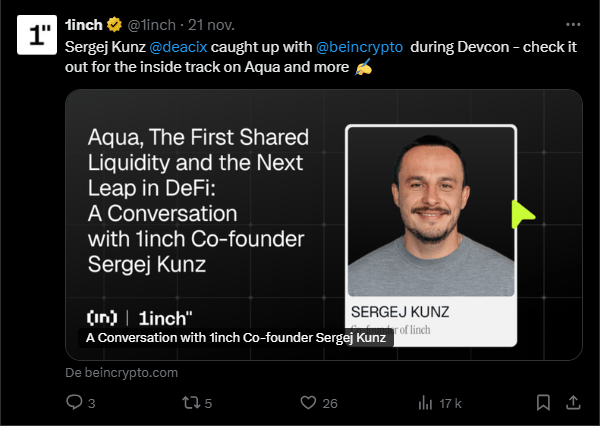The image size is (600, 426).
Task: Open the 1inch profile avatar
Action: point(38,36)
